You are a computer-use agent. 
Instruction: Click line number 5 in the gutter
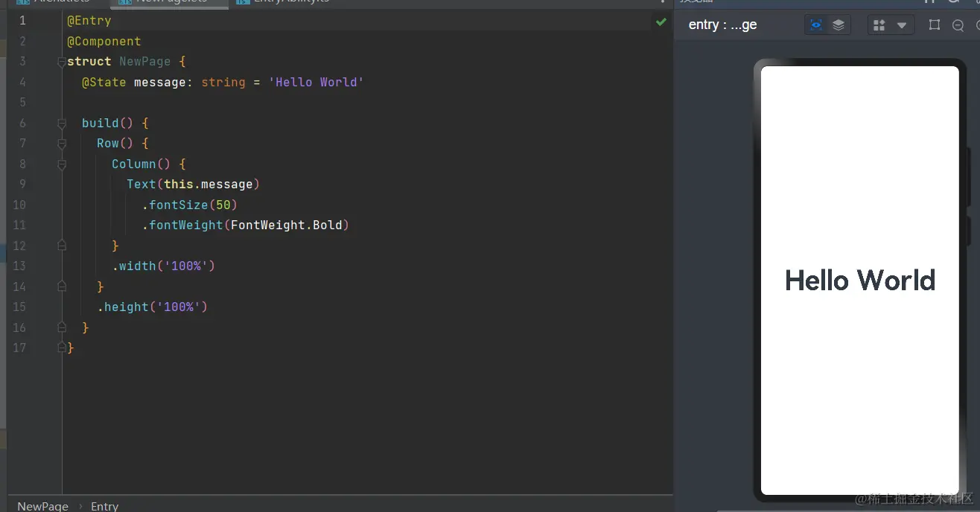[22, 103]
